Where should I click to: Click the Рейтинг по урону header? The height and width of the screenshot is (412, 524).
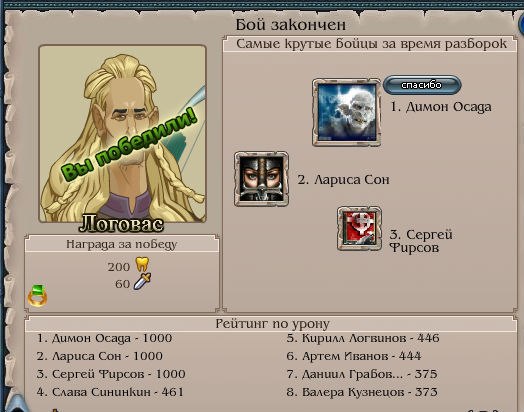click(272, 324)
